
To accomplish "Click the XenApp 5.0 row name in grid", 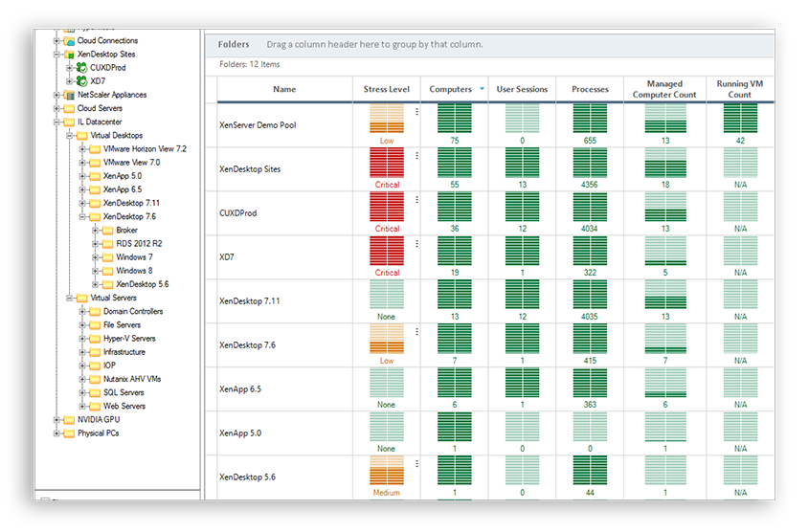I will (240, 433).
